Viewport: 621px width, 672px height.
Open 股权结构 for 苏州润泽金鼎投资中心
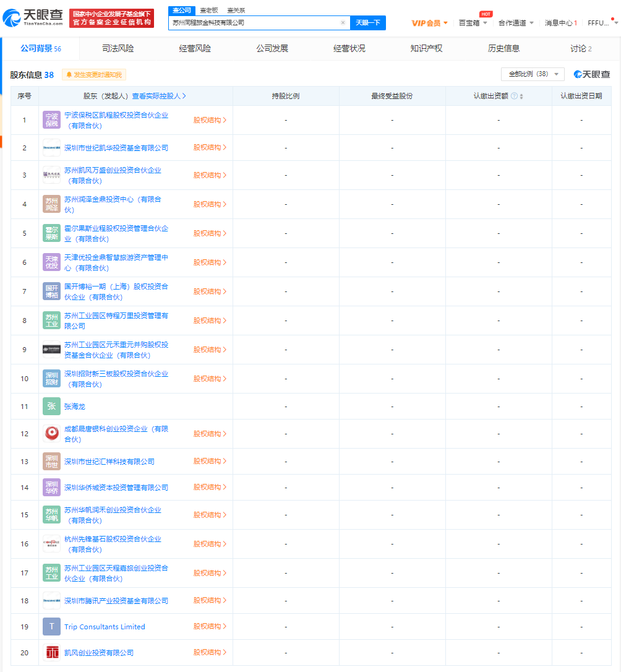click(x=210, y=204)
